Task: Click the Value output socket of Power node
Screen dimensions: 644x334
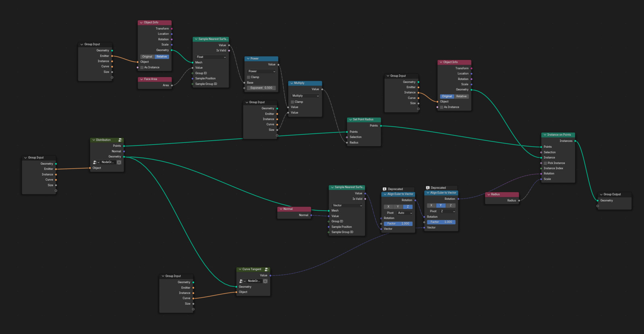Action: tap(278, 64)
